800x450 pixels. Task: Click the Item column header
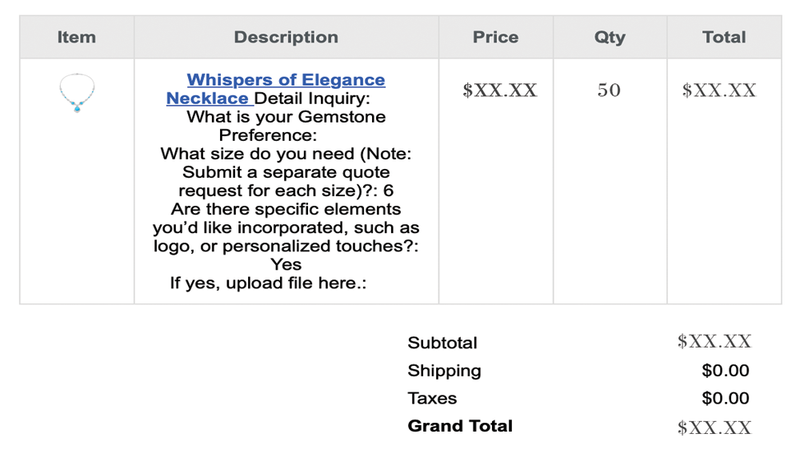pos(76,37)
